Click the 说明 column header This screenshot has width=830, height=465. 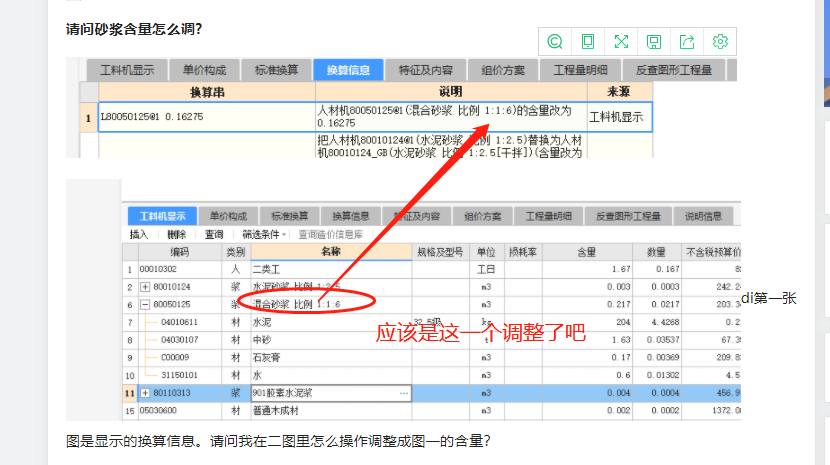(450, 92)
